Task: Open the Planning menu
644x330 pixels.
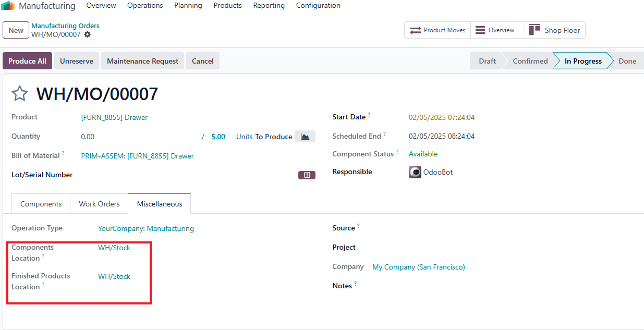Action: 188,6
